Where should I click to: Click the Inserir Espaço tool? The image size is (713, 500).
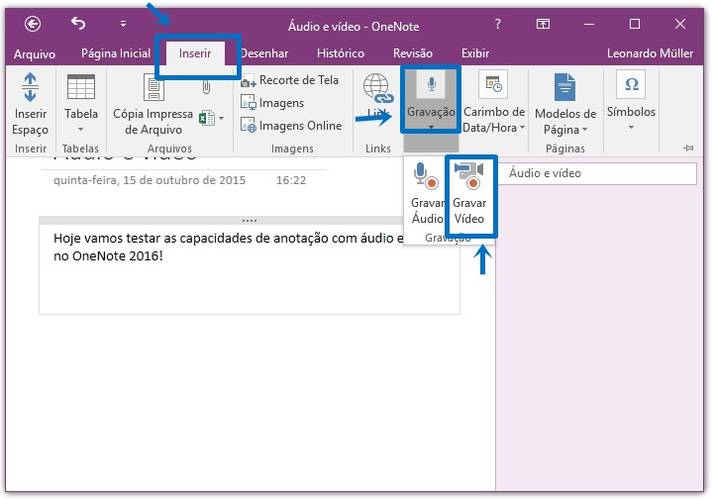(x=30, y=105)
